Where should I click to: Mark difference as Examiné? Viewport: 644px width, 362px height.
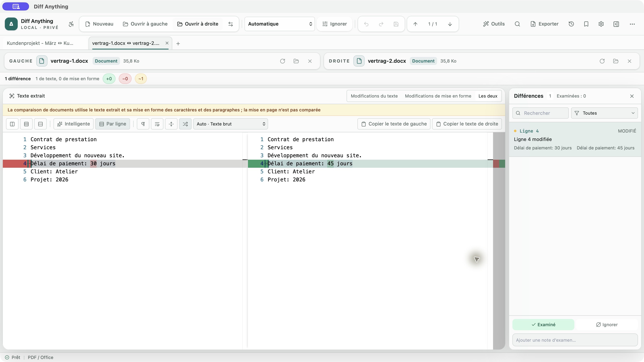(543, 325)
